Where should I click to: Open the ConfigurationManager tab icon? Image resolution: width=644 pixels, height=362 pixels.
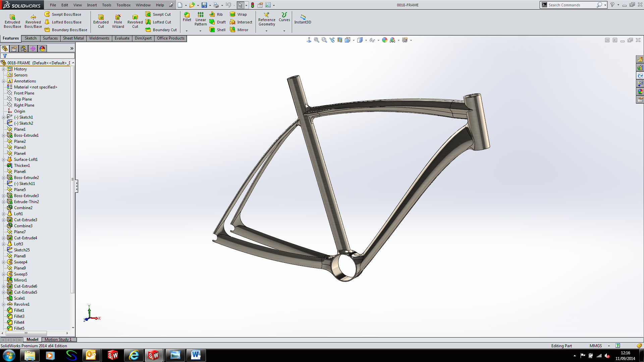[x=23, y=49]
